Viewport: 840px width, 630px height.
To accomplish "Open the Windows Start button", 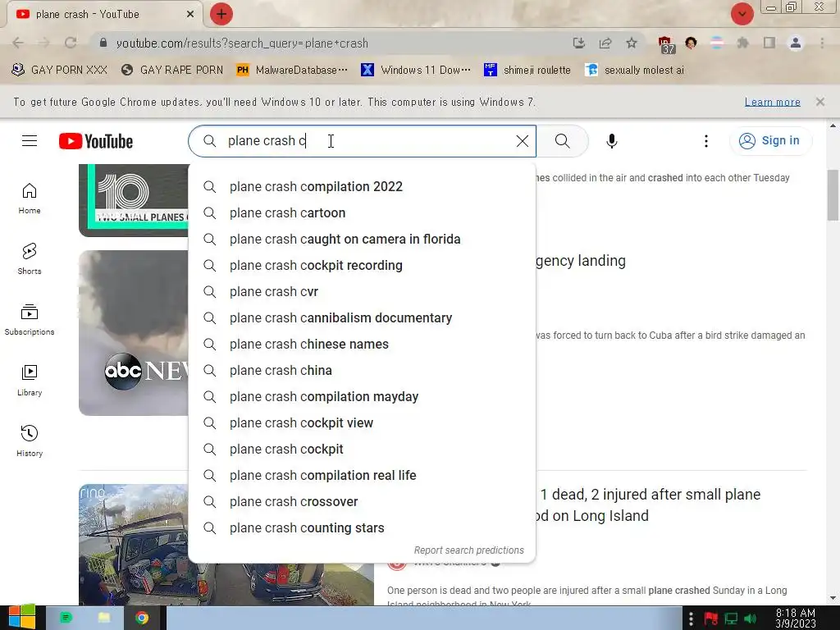I will [x=22, y=618].
